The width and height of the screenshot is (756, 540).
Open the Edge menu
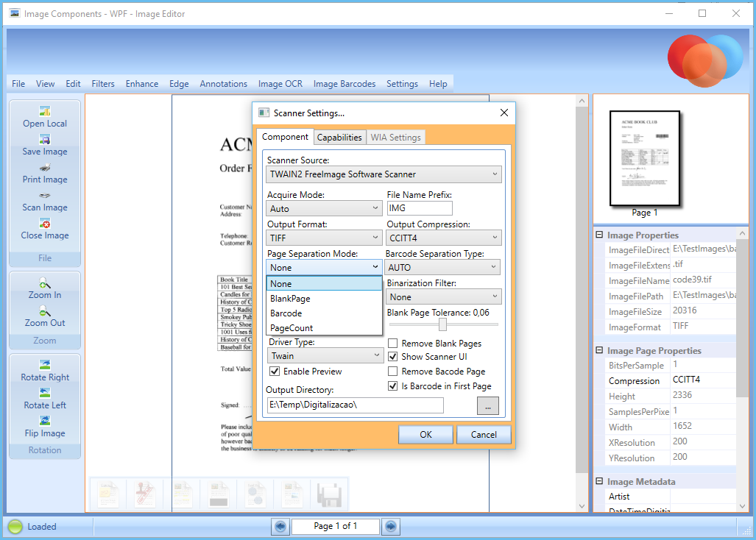click(179, 84)
